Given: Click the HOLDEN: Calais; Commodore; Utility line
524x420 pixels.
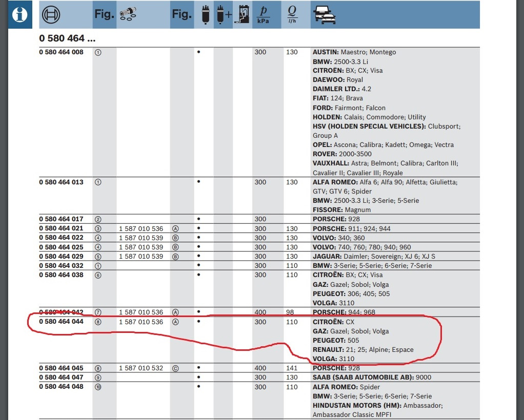Looking at the screenshot, I should 369,117.
